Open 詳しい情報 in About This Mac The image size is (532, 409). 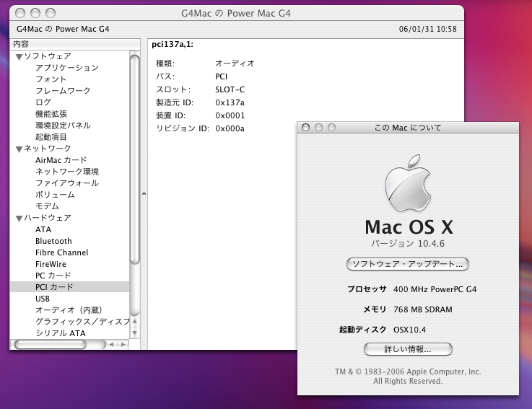click(408, 349)
